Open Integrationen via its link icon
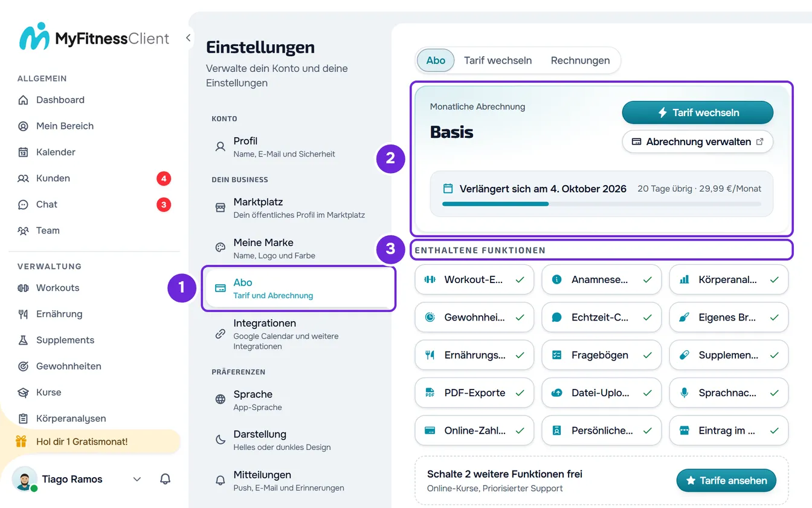 coord(221,334)
